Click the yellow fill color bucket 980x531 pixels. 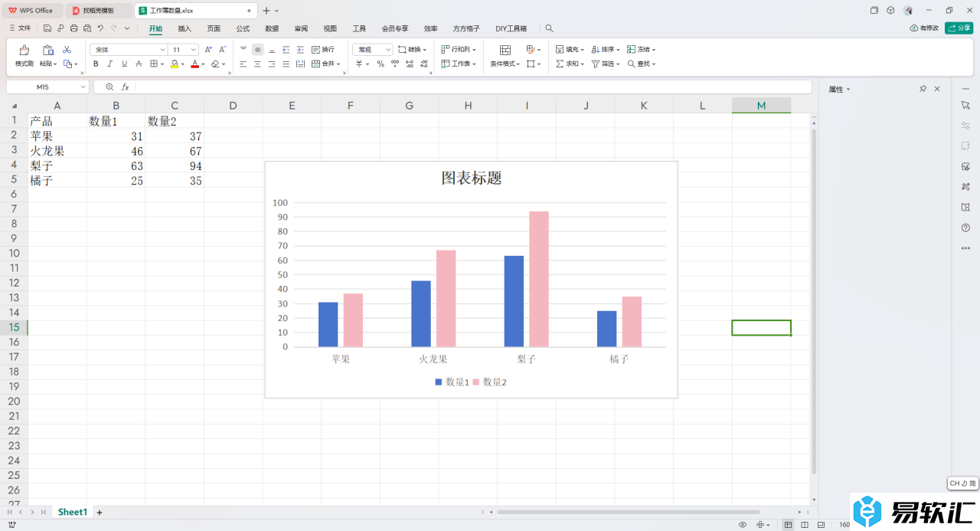point(175,64)
